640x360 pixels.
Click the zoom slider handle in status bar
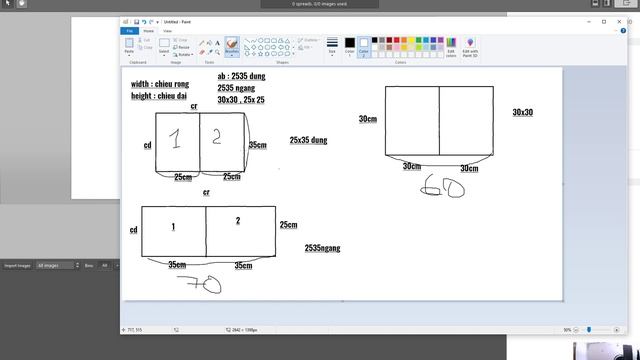[589, 330]
